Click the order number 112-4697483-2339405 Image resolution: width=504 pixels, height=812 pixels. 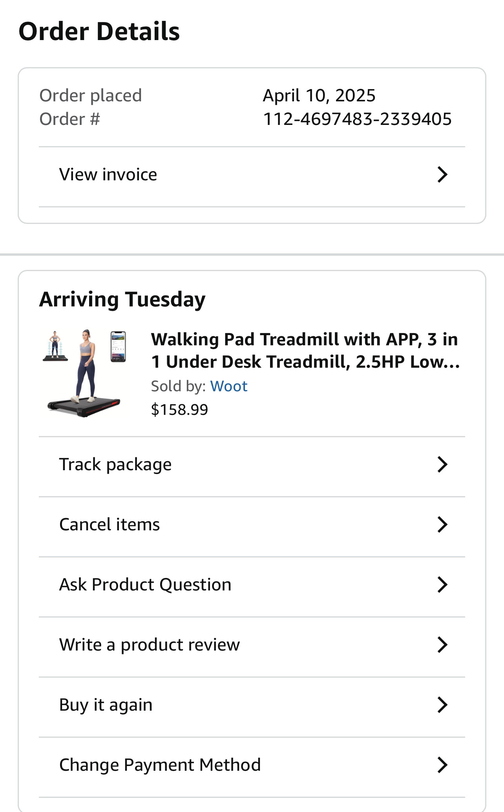coord(357,119)
